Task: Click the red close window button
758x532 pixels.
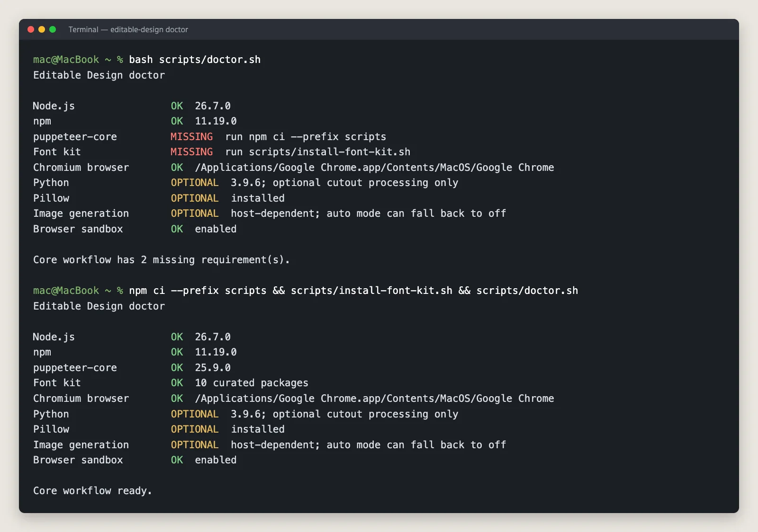Action: pos(31,29)
